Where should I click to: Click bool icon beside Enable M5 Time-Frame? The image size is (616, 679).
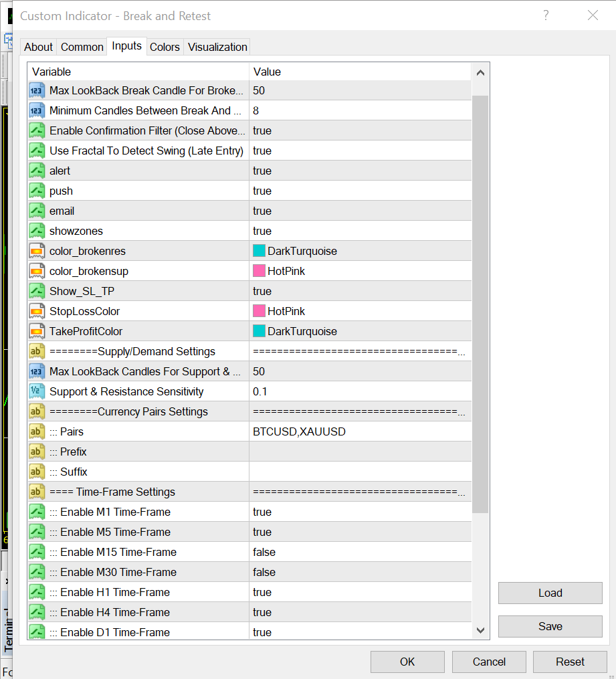point(37,532)
